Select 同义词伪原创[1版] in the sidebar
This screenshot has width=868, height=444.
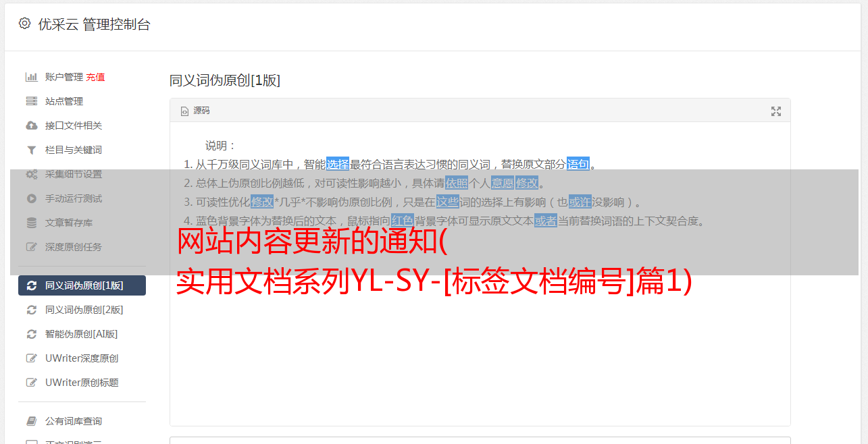82,285
